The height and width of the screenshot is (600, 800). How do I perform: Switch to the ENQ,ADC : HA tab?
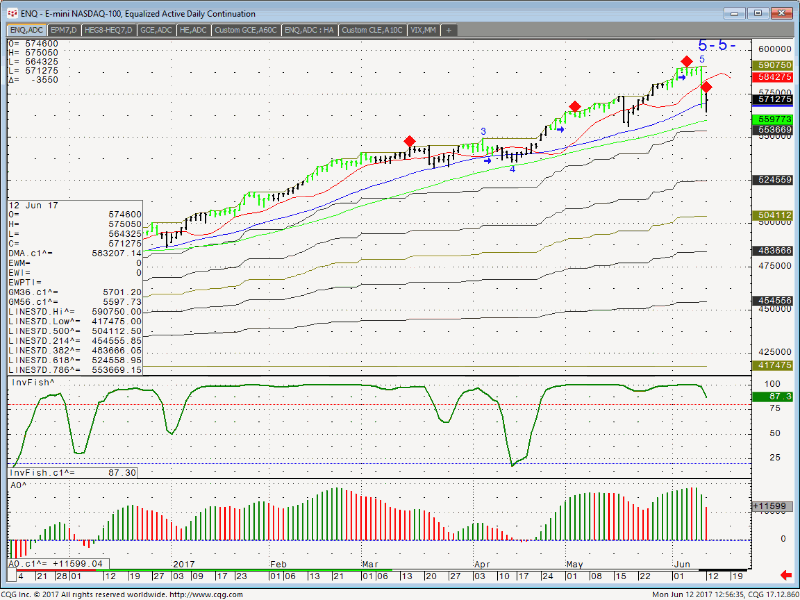309,31
